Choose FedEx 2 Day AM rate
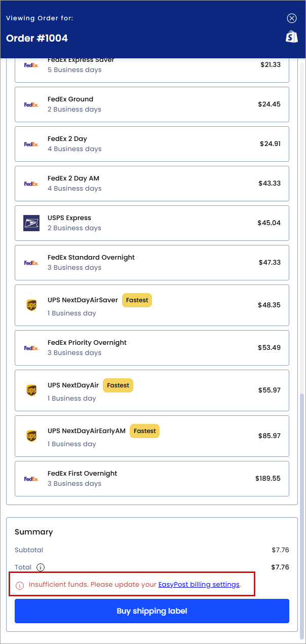 point(152,184)
